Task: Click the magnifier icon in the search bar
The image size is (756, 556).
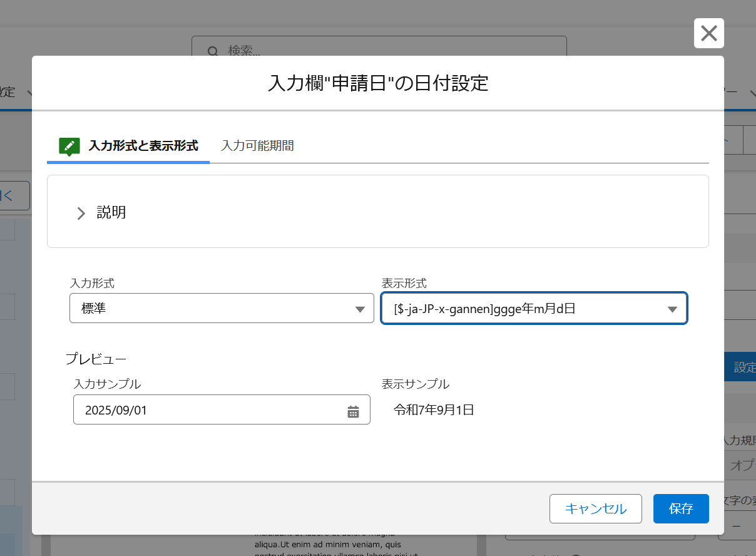Action: click(x=213, y=51)
